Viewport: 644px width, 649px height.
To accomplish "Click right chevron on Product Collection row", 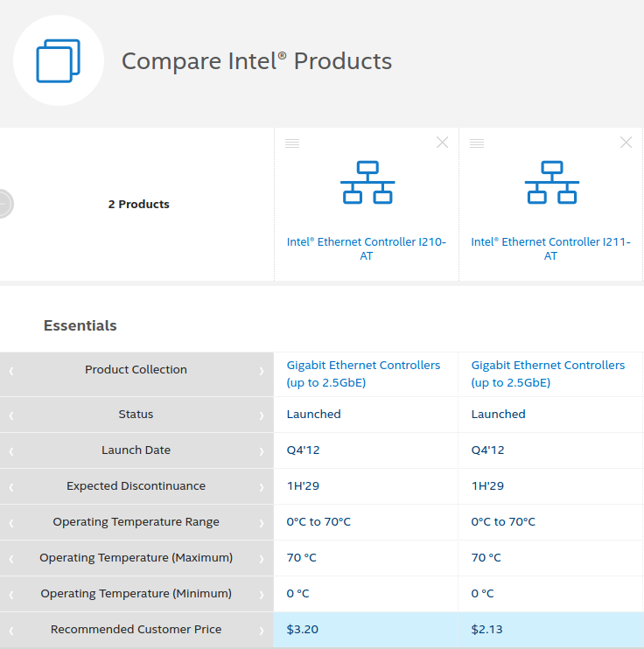I will coord(261,371).
